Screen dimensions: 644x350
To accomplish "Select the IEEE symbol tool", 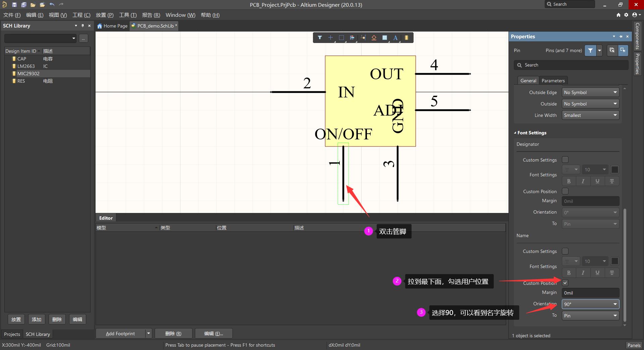I will point(374,38).
